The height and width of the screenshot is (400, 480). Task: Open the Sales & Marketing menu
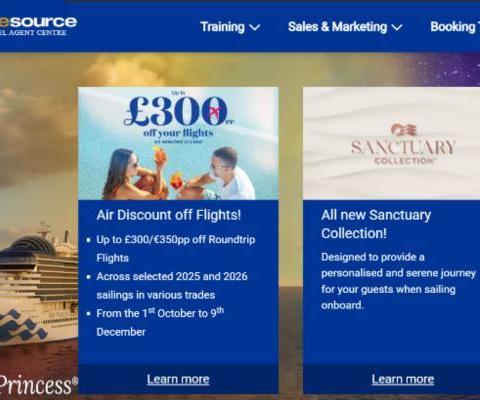point(345,27)
